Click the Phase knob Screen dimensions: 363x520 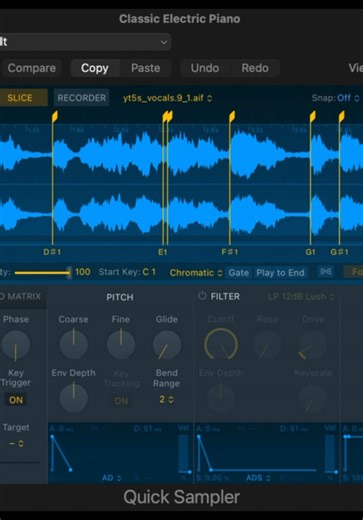(x=16, y=344)
